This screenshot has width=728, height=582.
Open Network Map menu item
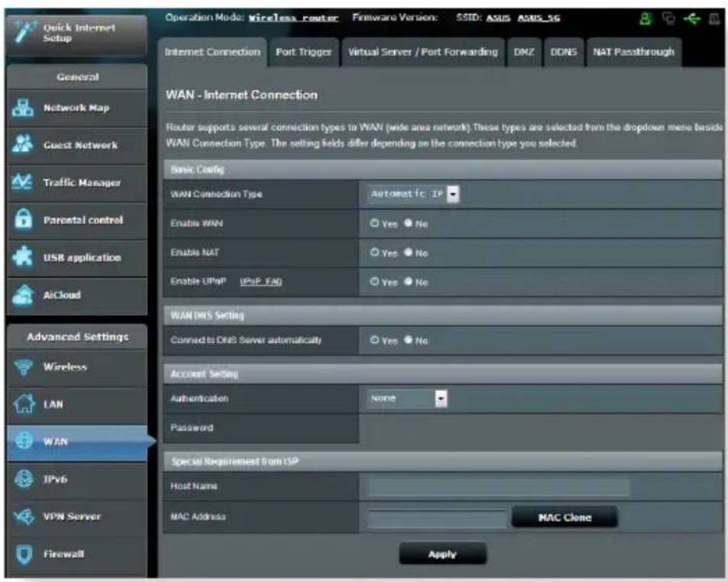[77, 108]
